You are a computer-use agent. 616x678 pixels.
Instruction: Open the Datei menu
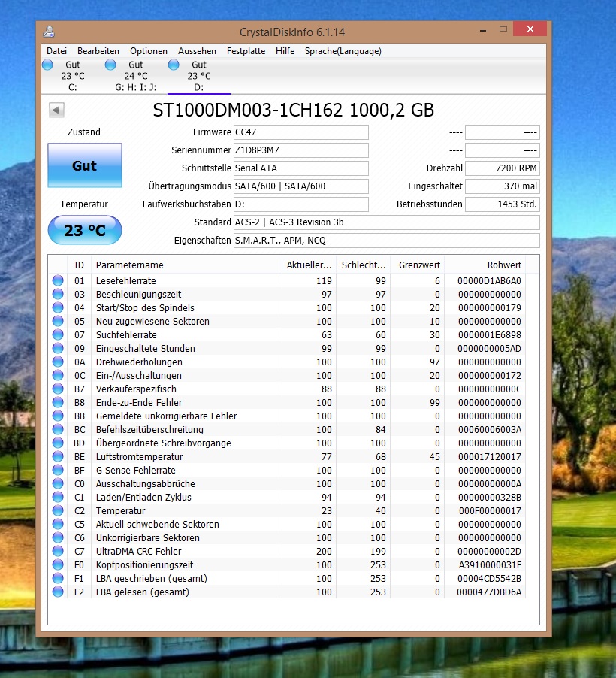(x=56, y=51)
